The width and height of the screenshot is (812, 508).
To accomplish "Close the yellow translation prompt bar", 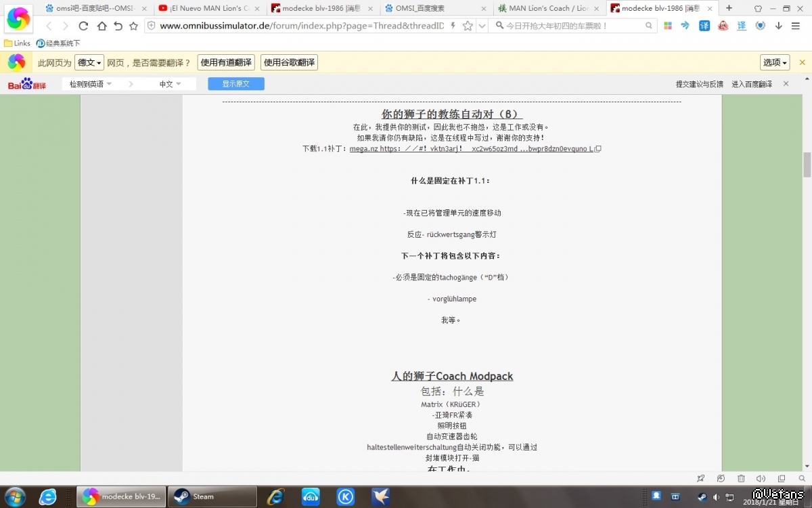I will 803,62.
